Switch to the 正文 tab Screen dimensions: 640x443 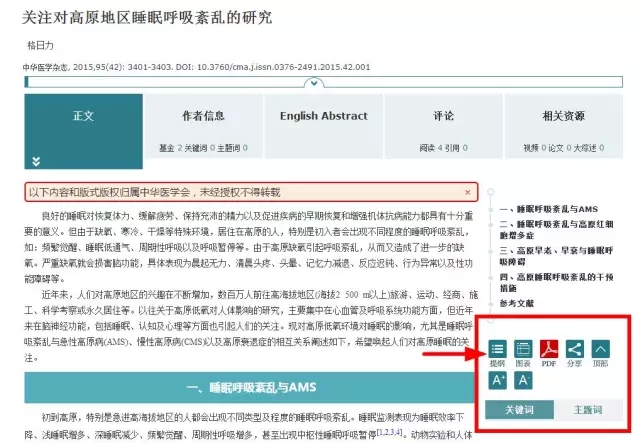(84, 131)
